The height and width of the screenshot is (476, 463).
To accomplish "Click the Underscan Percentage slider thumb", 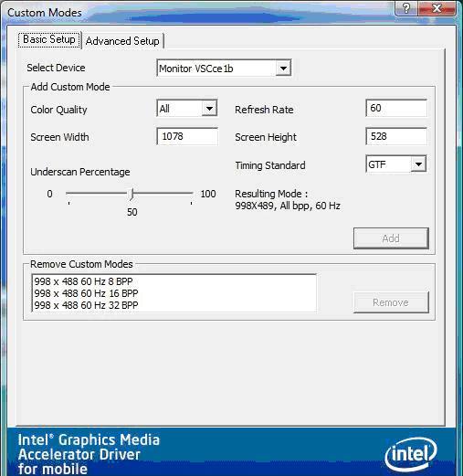I will [x=132, y=194].
